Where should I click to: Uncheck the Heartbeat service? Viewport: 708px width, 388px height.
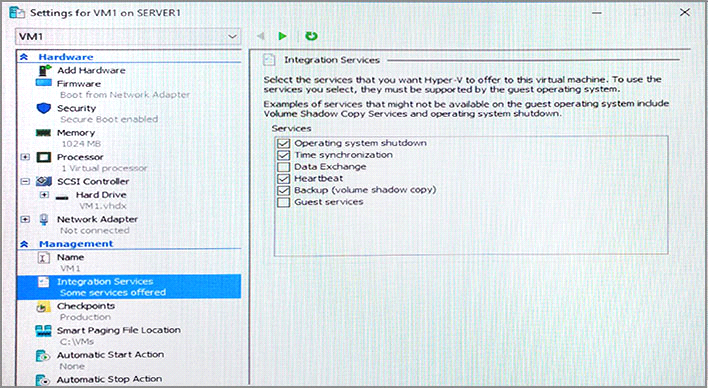[284, 178]
